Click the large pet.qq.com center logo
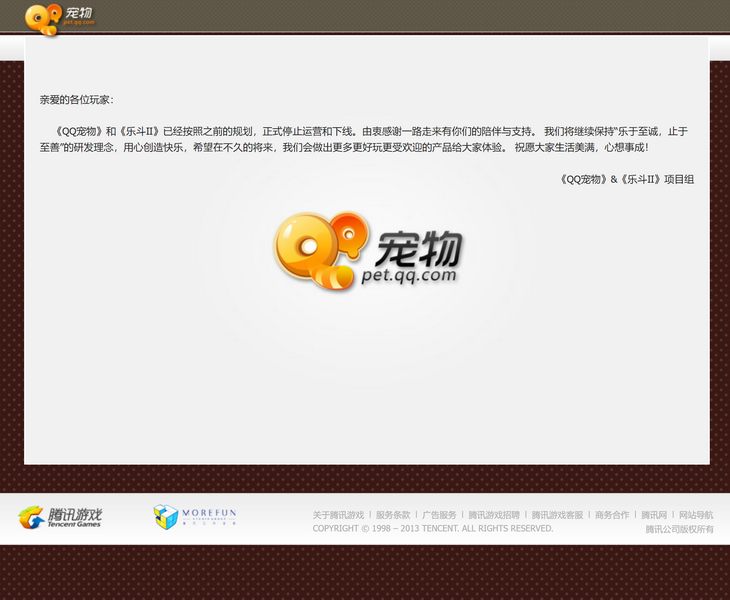 pyautogui.click(x=368, y=250)
